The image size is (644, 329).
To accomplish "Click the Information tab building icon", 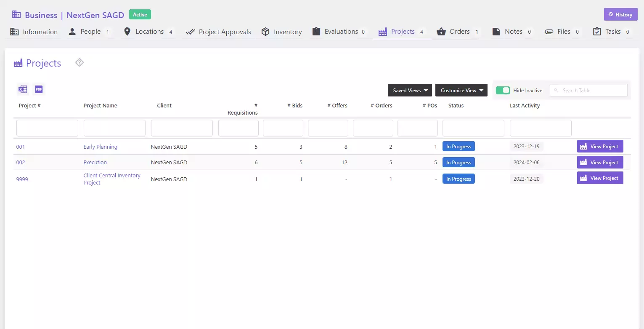I will pyautogui.click(x=14, y=32).
